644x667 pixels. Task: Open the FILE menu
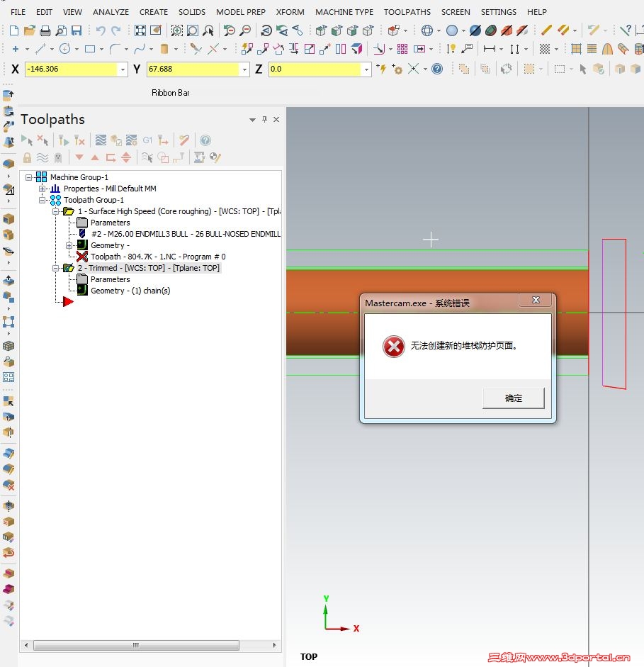18,12
